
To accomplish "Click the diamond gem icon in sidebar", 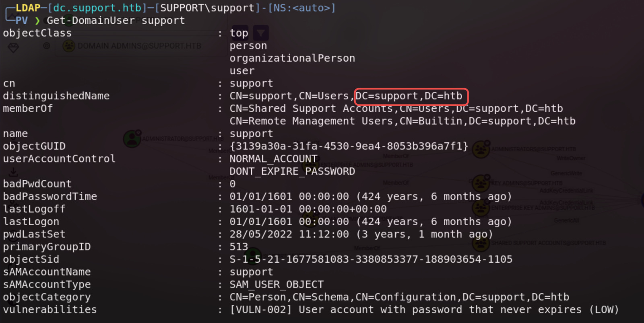I will pos(13,48).
